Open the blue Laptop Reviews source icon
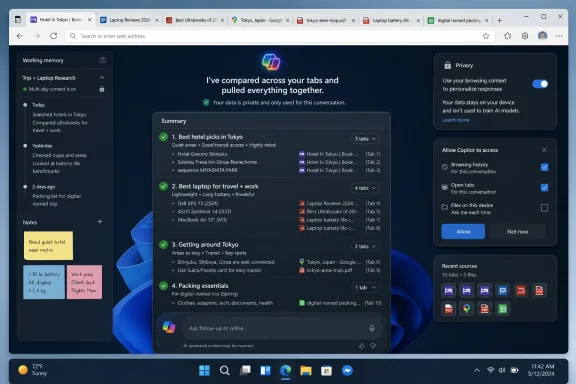 pyautogui.click(x=503, y=291)
